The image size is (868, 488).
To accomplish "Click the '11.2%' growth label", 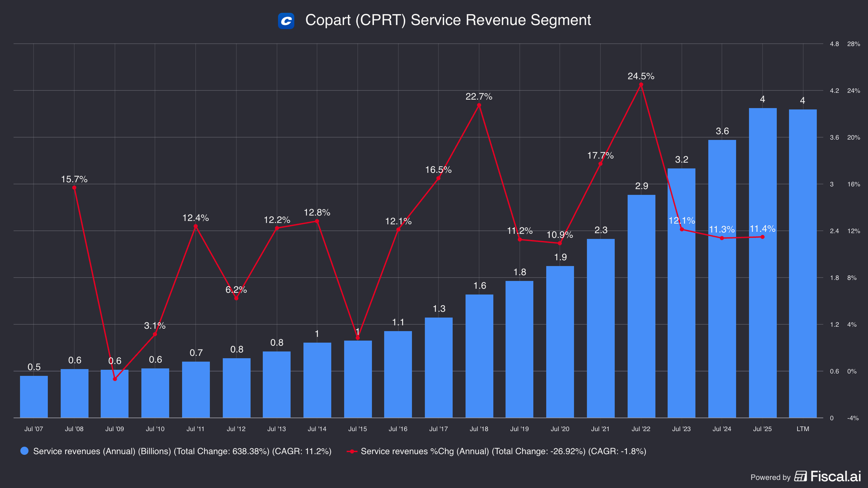I will [520, 230].
